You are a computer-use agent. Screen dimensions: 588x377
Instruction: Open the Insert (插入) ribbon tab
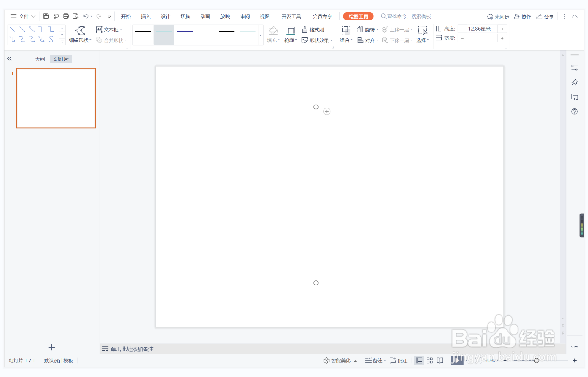coord(145,16)
